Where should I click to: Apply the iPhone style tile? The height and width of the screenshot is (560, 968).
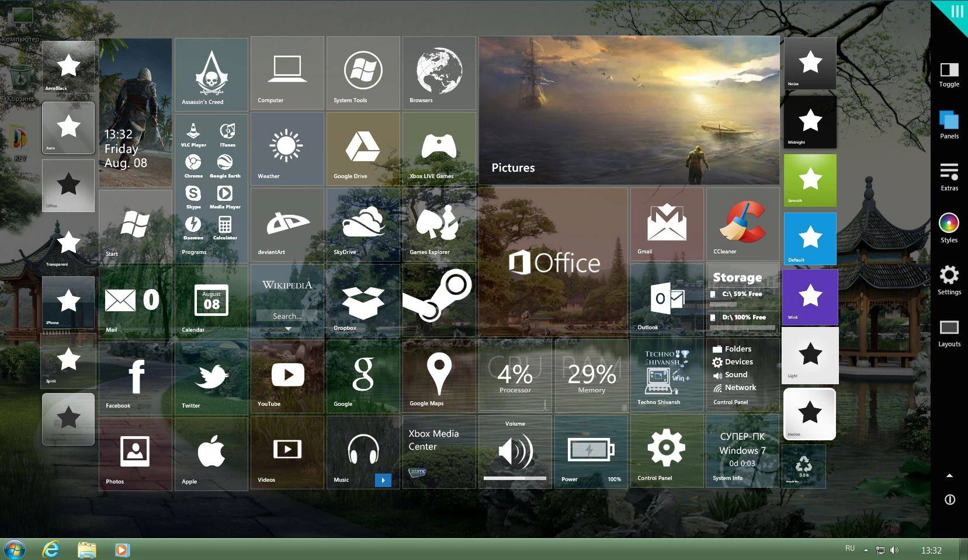[68, 302]
